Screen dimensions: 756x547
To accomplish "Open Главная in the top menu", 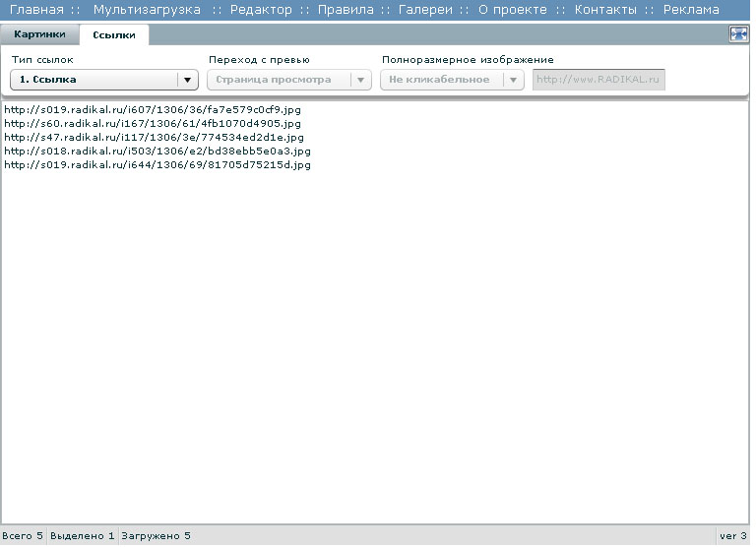I will [x=36, y=10].
